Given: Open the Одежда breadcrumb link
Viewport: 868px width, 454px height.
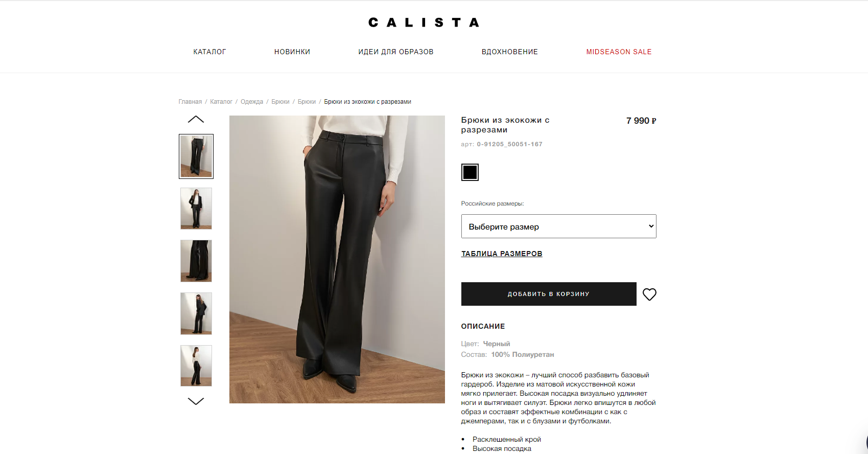Looking at the screenshot, I should [x=252, y=102].
